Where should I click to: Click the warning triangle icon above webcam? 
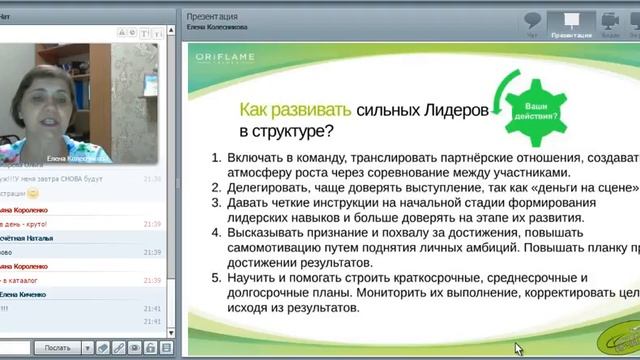pyautogui.click(x=122, y=32)
